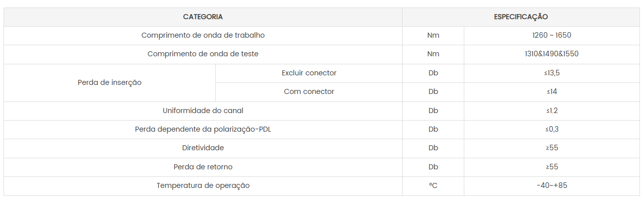Click the Perda de inserção row label
Image resolution: width=644 pixels, height=202 pixels.
pos(109,82)
